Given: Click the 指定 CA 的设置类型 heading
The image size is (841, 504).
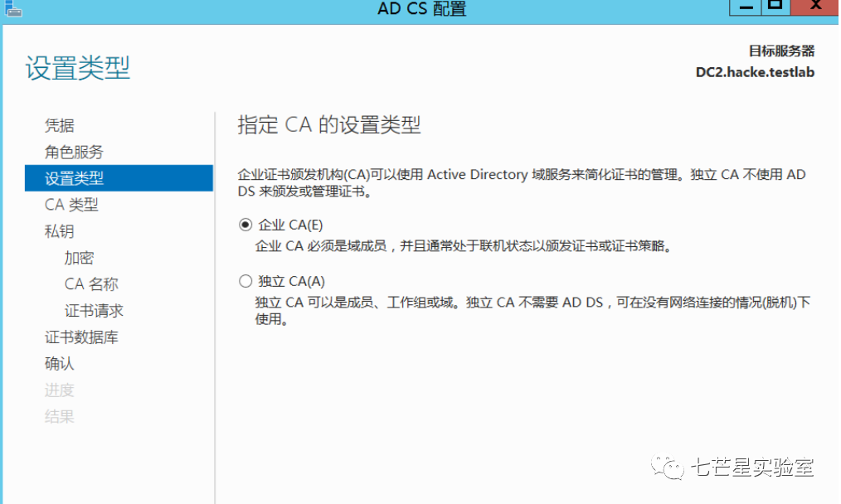Looking at the screenshot, I should pyautogui.click(x=328, y=124).
